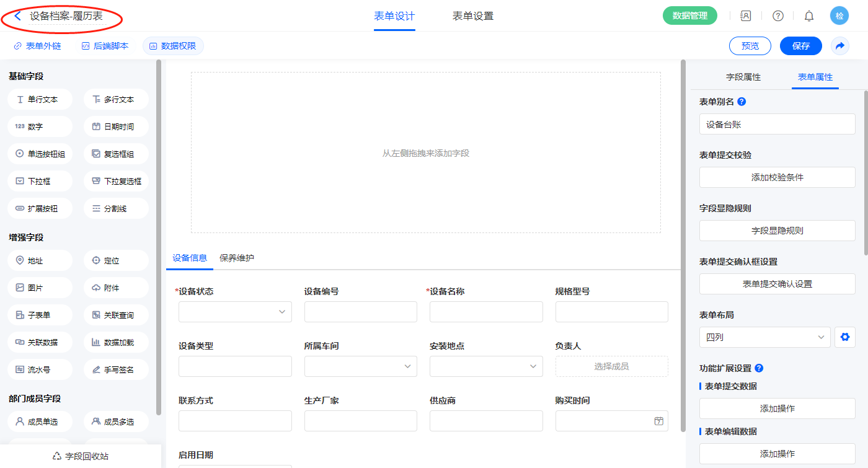Click the 设备编号 input field
868x468 pixels.
tap(361, 312)
